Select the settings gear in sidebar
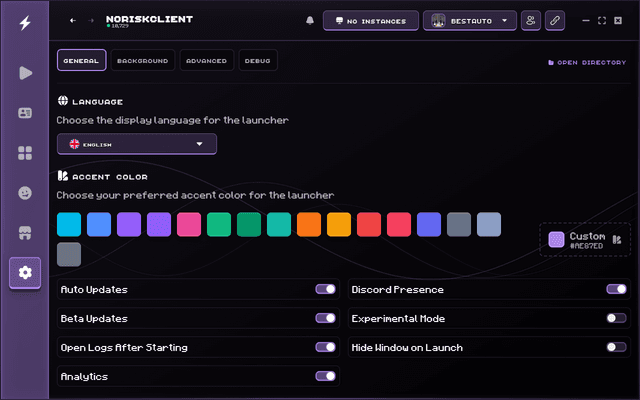 [25, 273]
